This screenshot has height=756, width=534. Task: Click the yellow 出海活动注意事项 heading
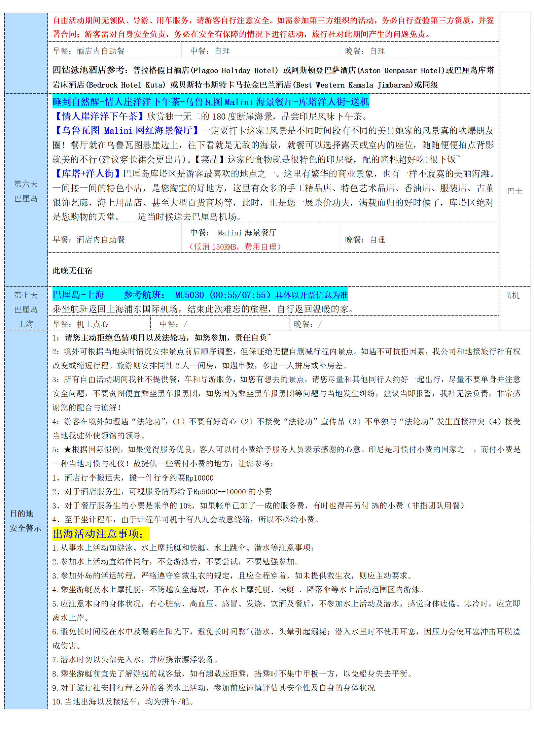(x=101, y=533)
